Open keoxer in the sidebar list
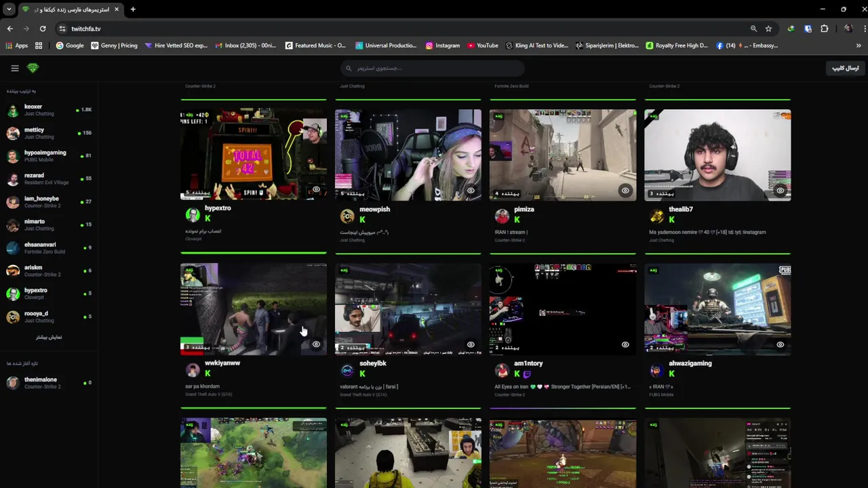Viewport: 868px width, 488px height. [49, 110]
